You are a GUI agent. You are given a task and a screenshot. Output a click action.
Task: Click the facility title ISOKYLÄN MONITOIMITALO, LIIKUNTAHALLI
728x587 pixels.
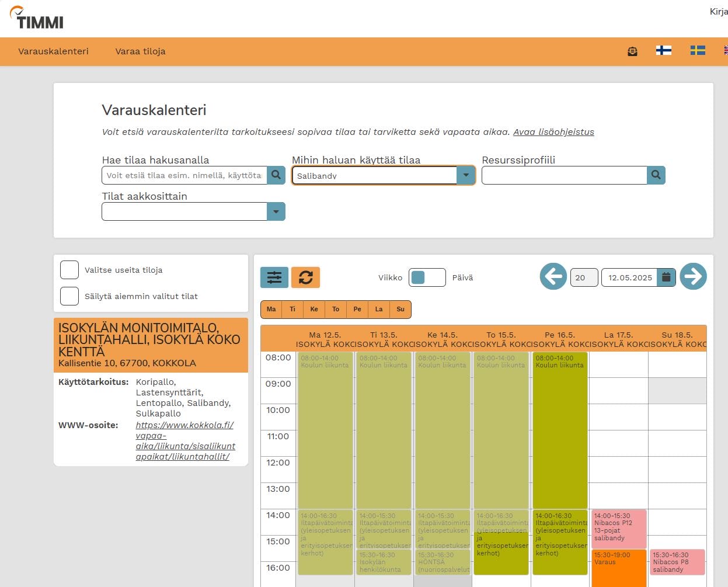149,339
